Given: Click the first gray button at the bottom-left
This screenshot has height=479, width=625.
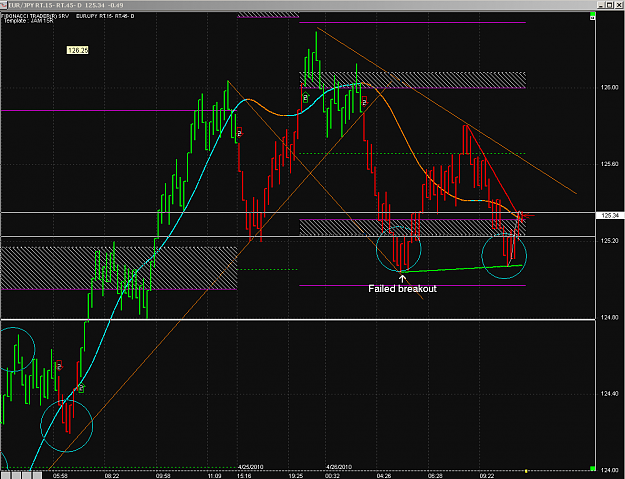Looking at the screenshot, I should tap(6, 475).
